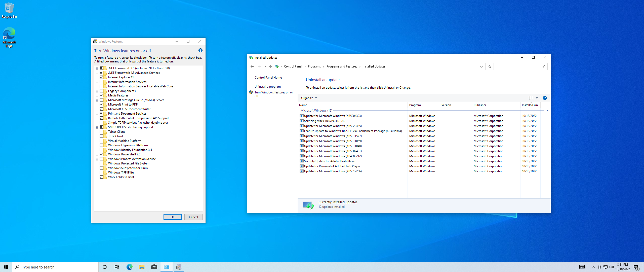
Task: Open the taskbar clock showing 3:11 PM
Action: 623,267
